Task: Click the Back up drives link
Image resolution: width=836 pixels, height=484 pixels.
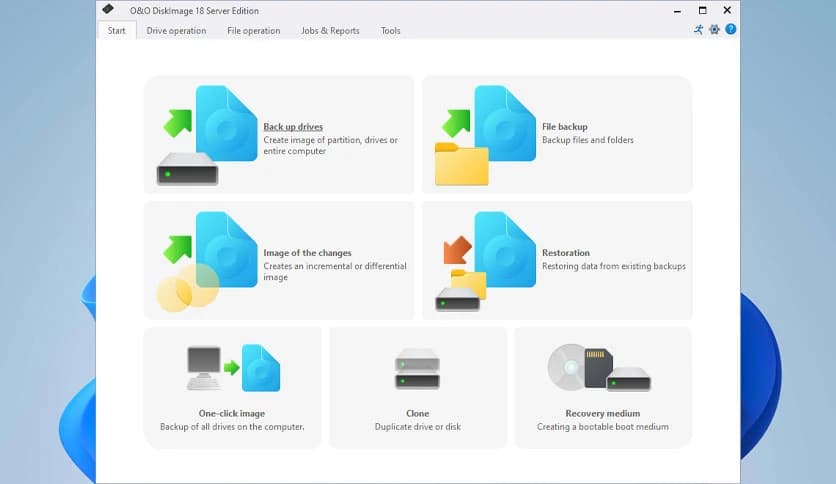Action: (x=293, y=127)
